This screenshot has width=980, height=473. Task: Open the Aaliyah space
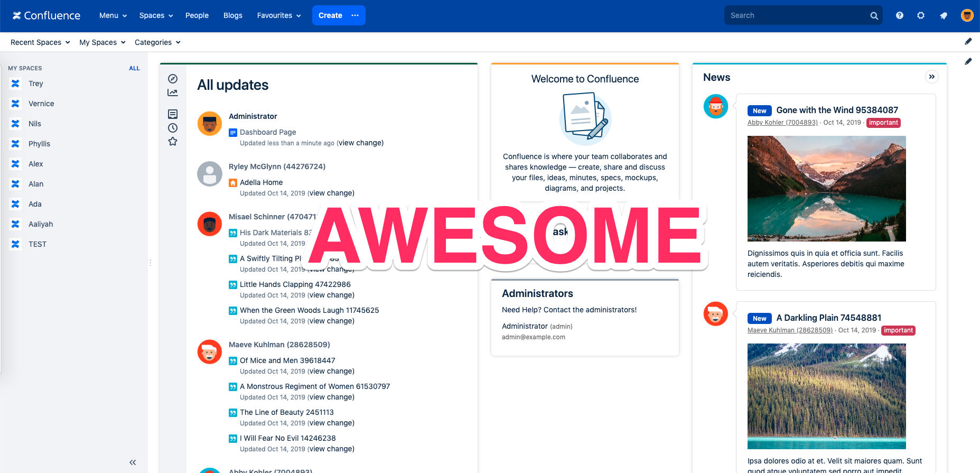tap(41, 224)
